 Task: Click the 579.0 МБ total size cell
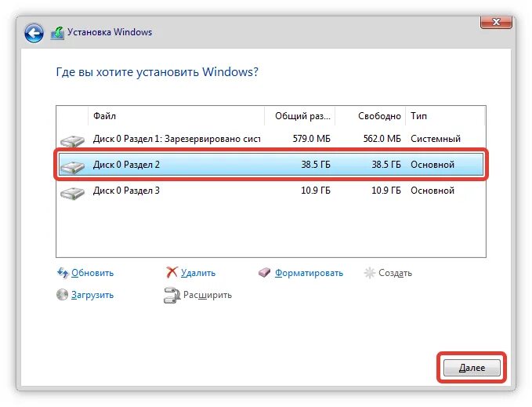312,139
